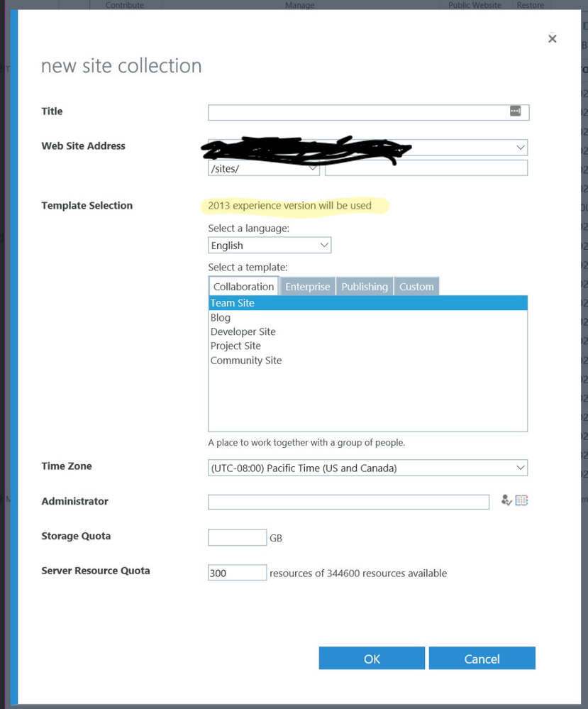588x709 pixels.
Task: Click OK to create the site collection
Action: tap(371, 658)
